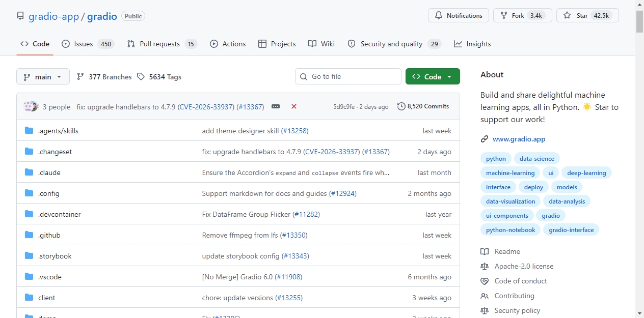Click the .changeset folder icon
The height and width of the screenshot is (318, 644).
point(29,152)
